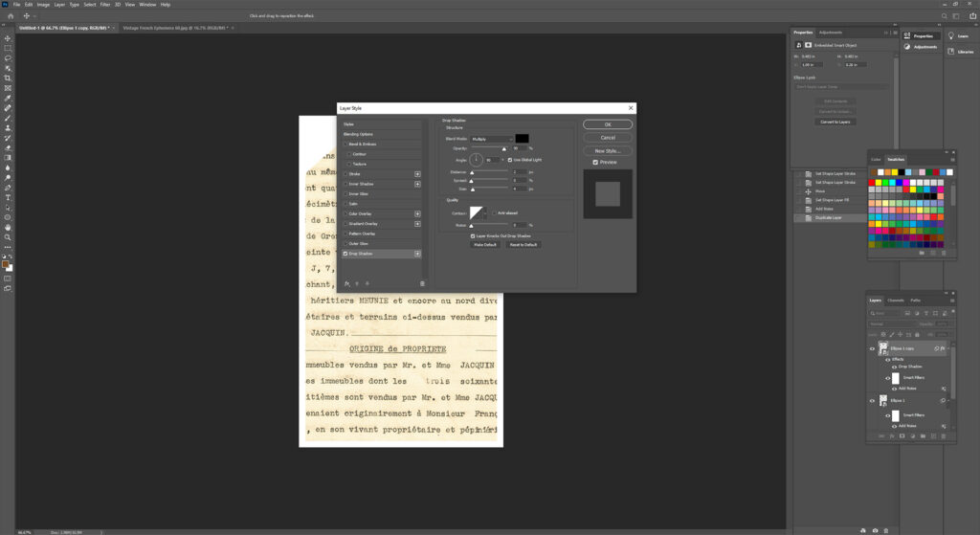Select the Crop tool
The height and width of the screenshot is (535, 980).
pyautogui.click(x=8, y=78)
